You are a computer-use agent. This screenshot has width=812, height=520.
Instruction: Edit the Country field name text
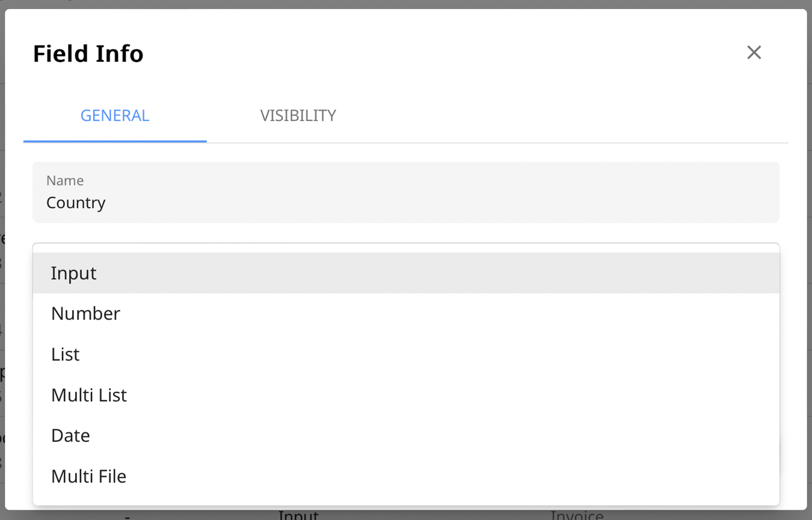[x=76, y=203]
